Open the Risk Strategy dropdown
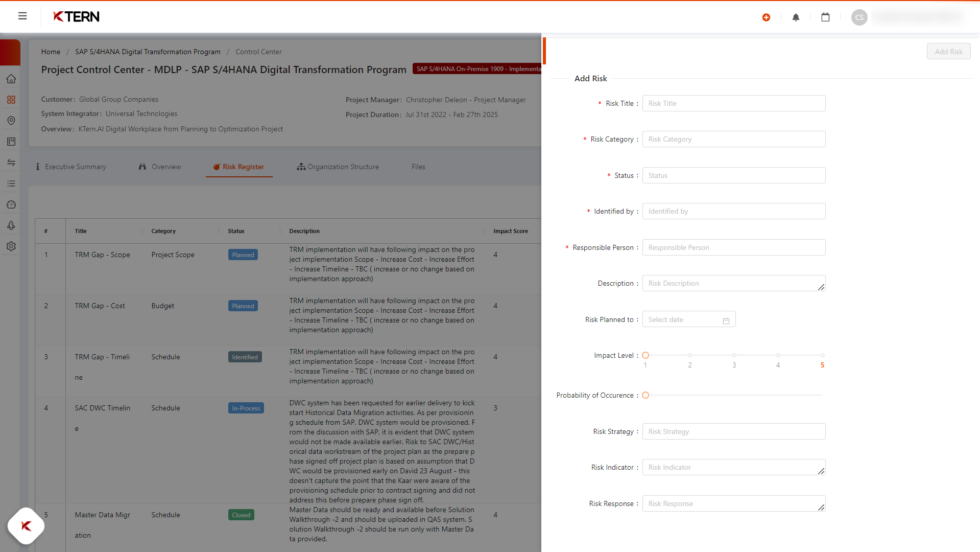This screenshot has width=980, height=552. pos(734,431)
